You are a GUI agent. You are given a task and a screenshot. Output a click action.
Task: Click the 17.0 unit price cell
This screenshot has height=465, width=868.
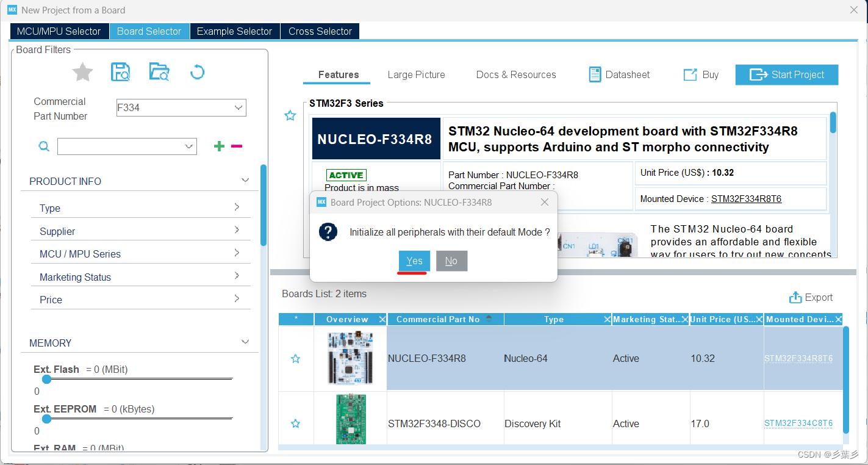[x=726, y=424]
